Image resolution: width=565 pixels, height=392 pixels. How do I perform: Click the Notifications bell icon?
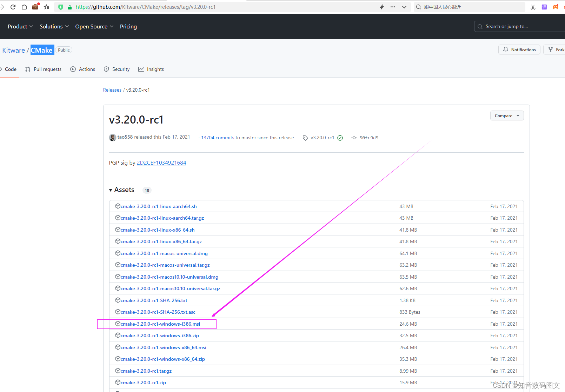[506, 49]
